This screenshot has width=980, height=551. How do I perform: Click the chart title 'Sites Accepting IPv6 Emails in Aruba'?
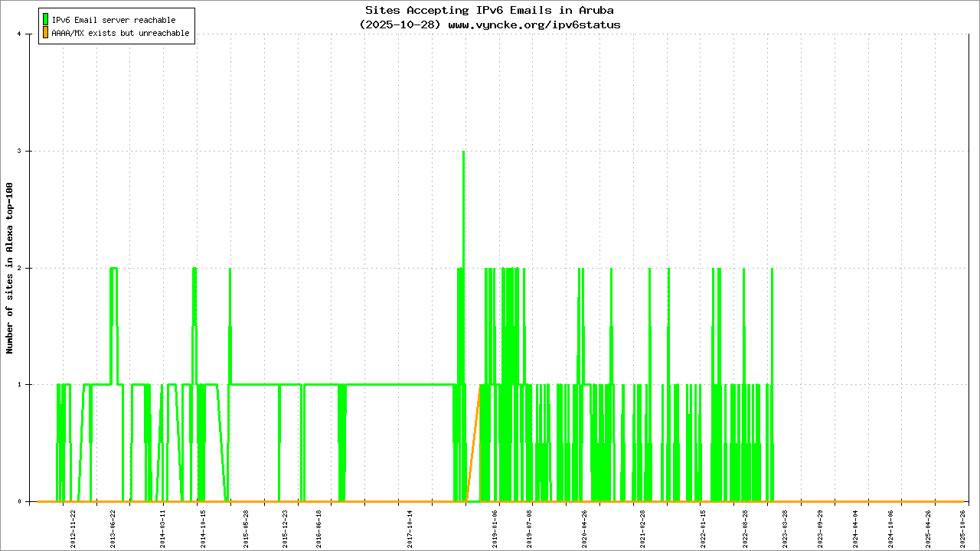489,11
